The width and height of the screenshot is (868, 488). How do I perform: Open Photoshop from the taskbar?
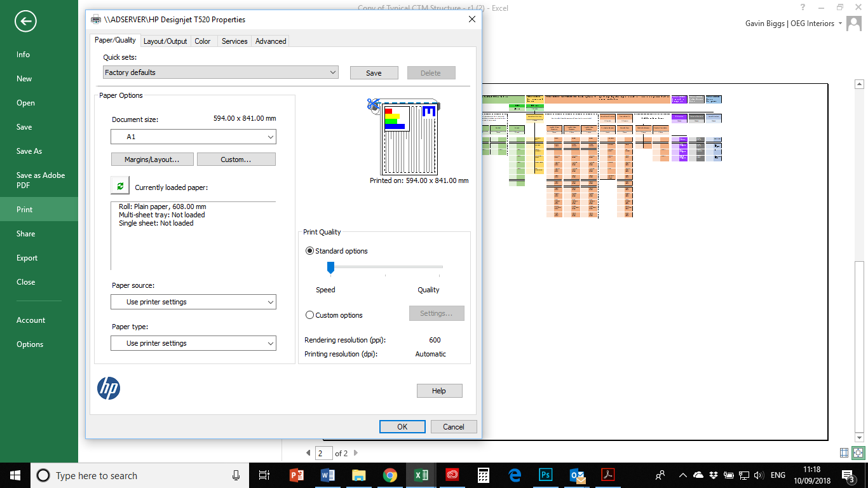pos(545,475)
